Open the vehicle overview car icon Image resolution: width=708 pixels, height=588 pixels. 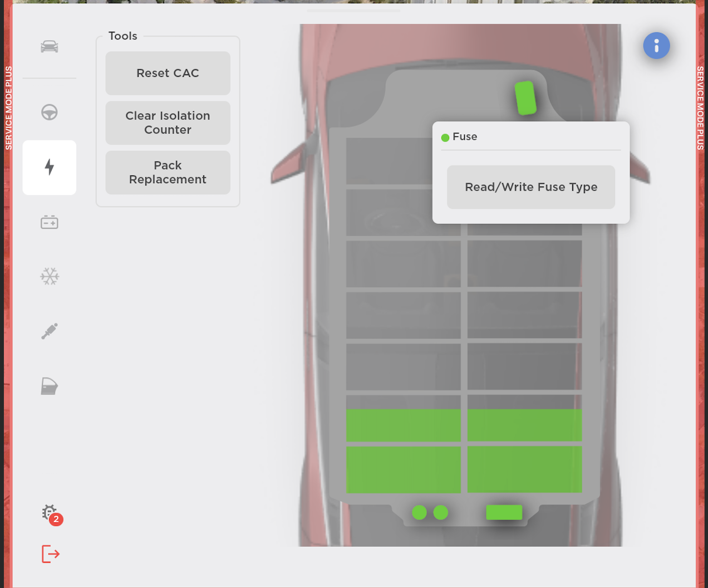pyautogui.click(x=50, y=47)
